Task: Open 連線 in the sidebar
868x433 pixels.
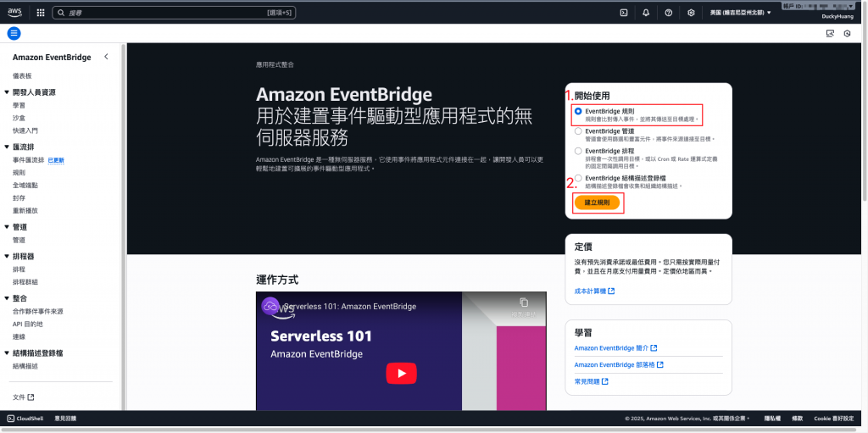Action: tap(19, 337)
